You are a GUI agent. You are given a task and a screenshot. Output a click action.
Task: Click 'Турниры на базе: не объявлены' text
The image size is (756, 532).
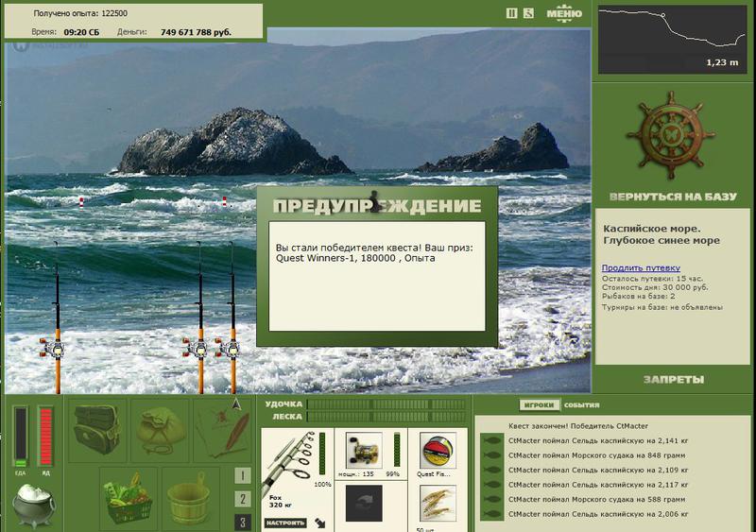662,307
